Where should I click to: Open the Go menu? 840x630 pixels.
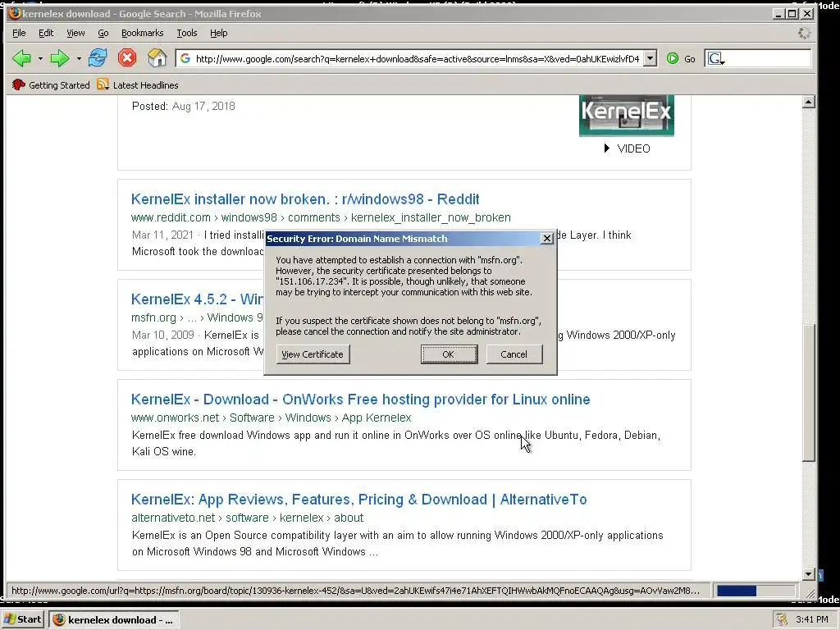[x=103, y=33]
